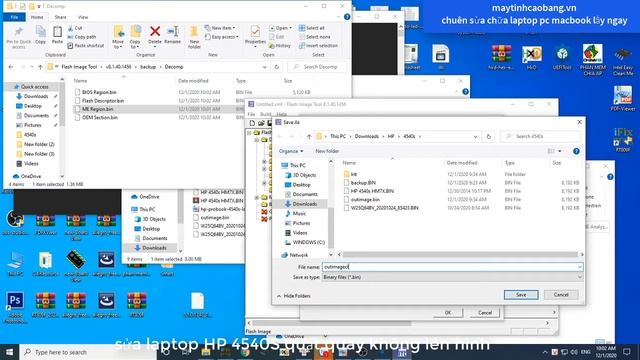Click the refresh icon in Save As address bar
The width and height of the screenshot is (640, 360).
(x=489, y=136)
